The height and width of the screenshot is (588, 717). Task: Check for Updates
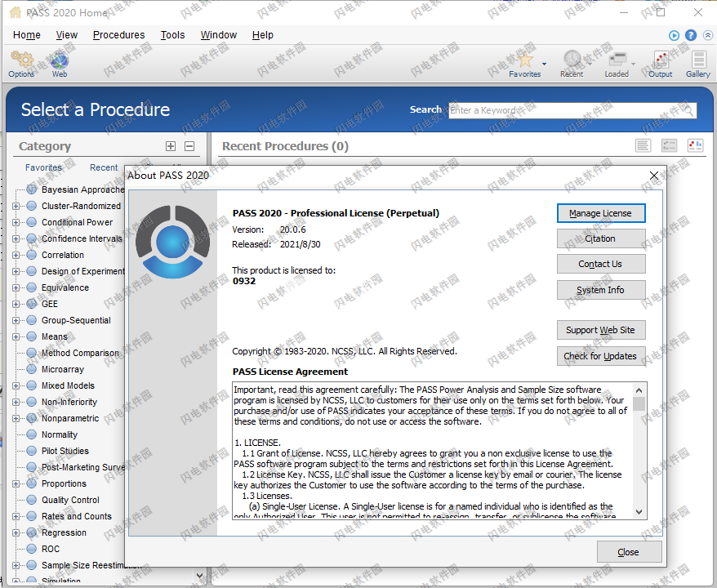tap(601, 356)
